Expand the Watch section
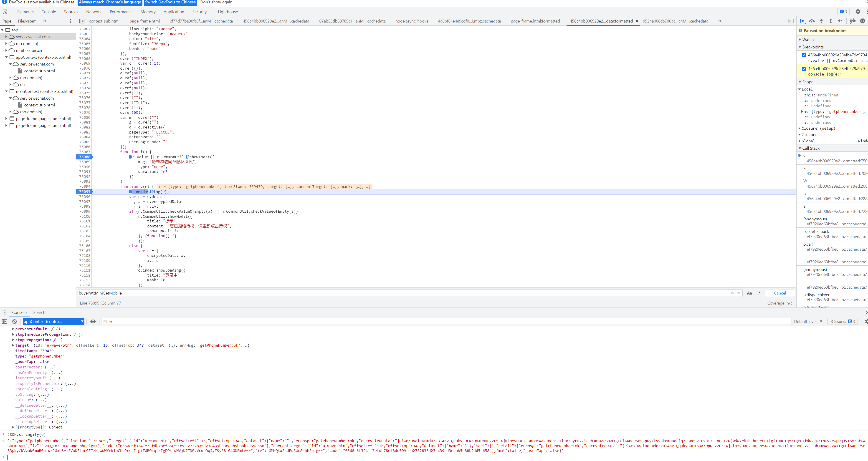The width and height of the screenshot is (868, 461). (808, 39)
